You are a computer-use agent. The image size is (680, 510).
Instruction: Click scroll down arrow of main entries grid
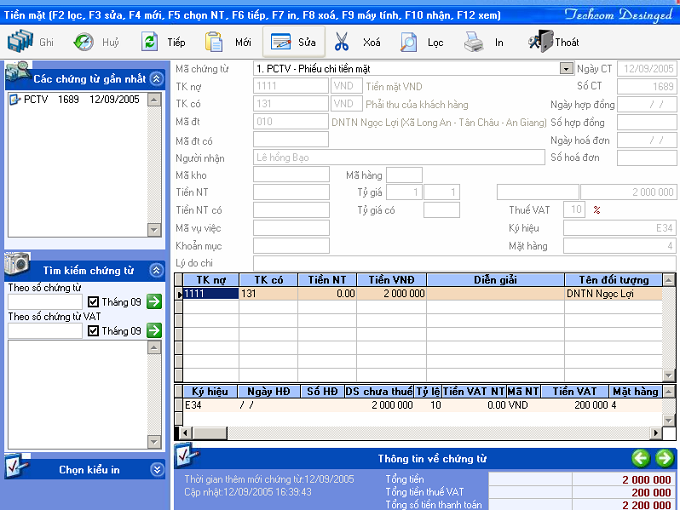668,376
